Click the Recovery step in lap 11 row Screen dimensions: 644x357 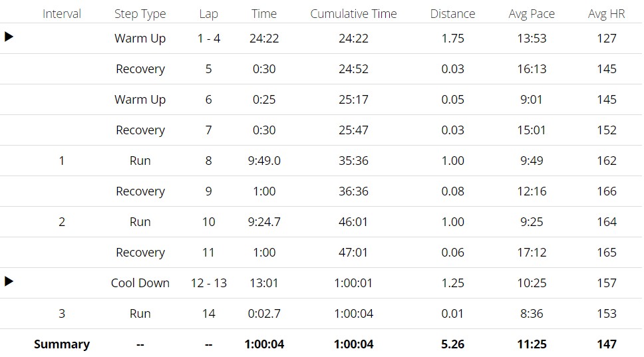point(140,253)
